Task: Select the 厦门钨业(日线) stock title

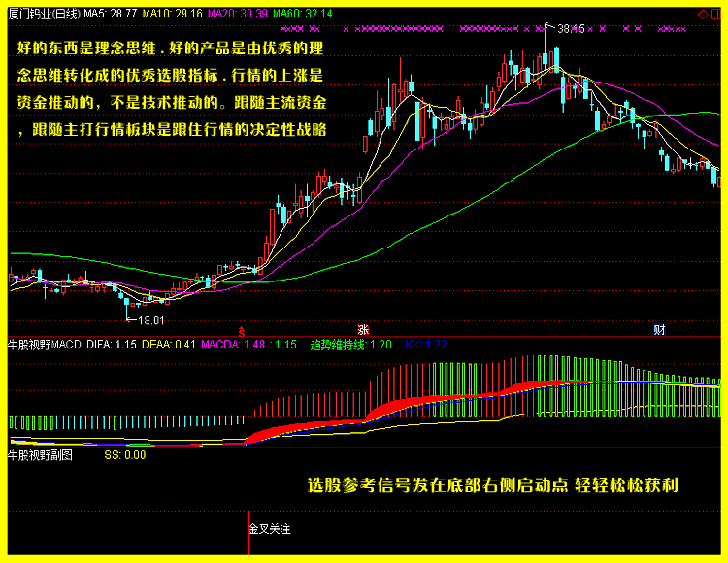Action: coord(44,14)
